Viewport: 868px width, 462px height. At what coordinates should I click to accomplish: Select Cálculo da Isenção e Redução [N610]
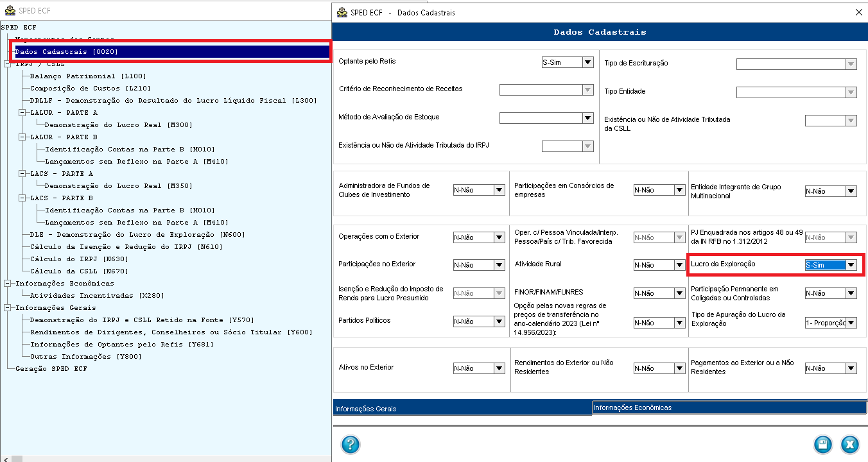point(126,246)
